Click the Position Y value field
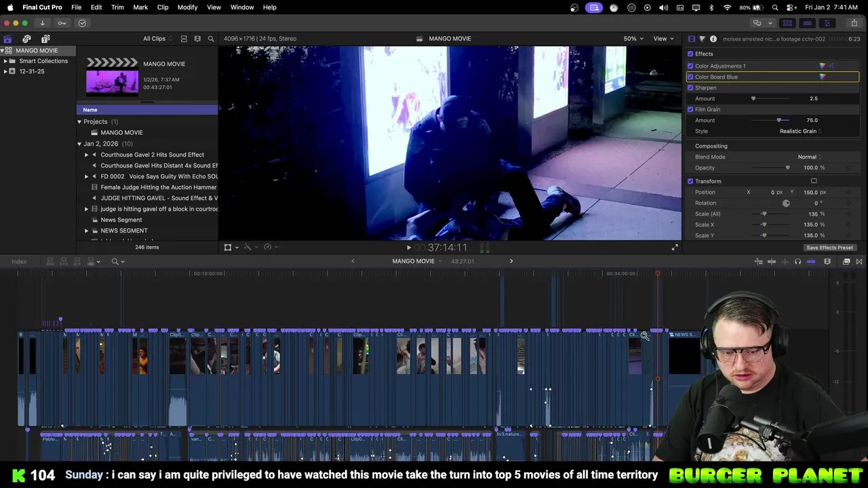The width and height of the screenshot is (868, 488). pos(810,192)
